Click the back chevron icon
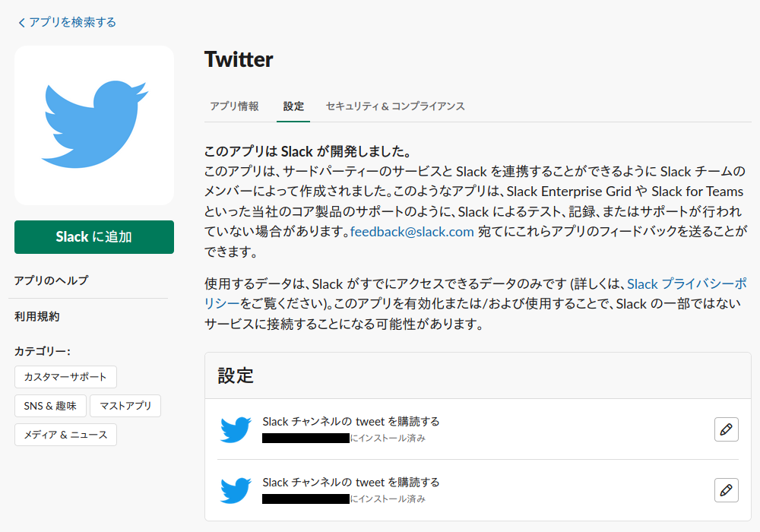 tap(22, 23)
